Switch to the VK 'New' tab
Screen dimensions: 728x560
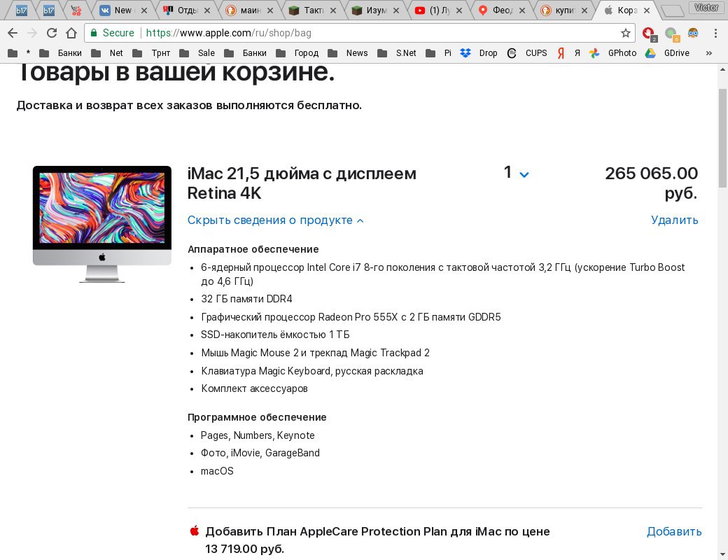click(x=123, y=10)
